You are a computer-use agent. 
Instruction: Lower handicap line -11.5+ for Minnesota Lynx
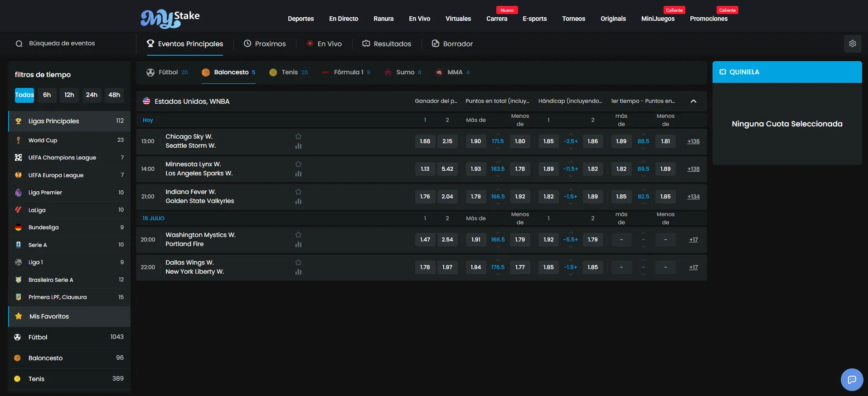point(571,176)
